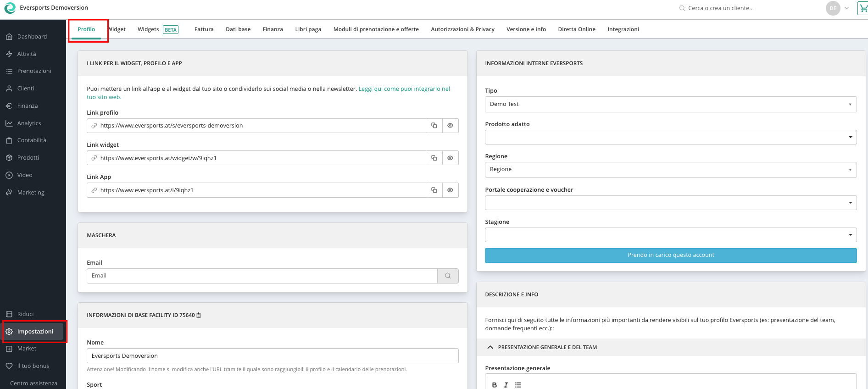The height and width of the screenshot is (389, 868).
Task: Switch to the Profilo tab
Action: (86, 29)
